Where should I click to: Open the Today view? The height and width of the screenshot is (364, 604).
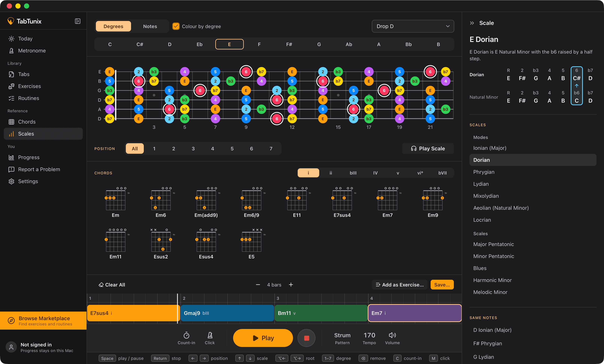pyautogui.click(x=43, y=39)
